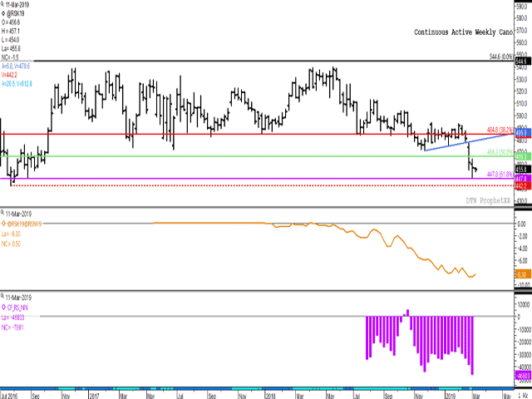
Task: Select the purple -46803 value tag
Action: pos(523,376)
